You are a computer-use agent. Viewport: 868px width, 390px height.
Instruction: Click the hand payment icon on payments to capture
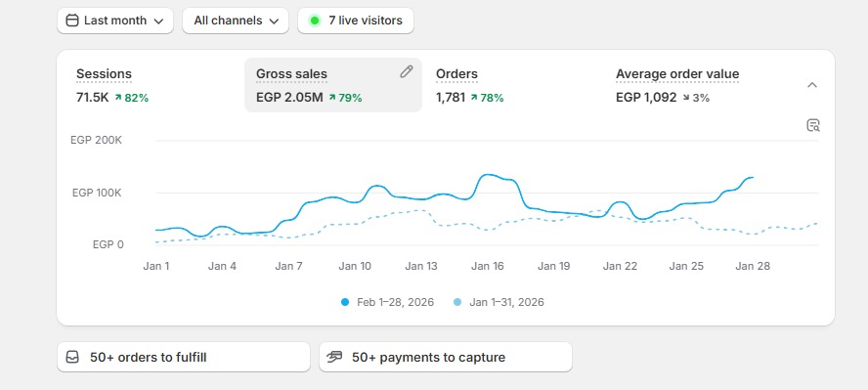coord(334,357)
